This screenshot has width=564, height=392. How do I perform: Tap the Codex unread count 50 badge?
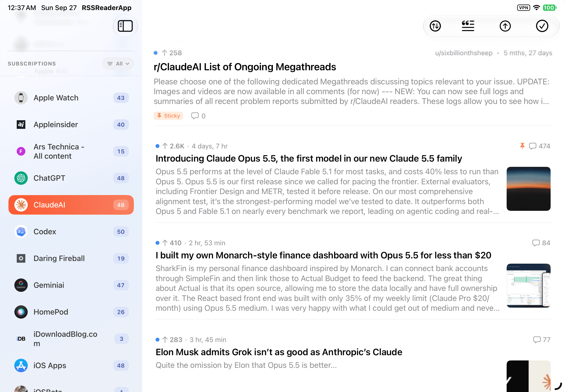(x=121, y=232)
